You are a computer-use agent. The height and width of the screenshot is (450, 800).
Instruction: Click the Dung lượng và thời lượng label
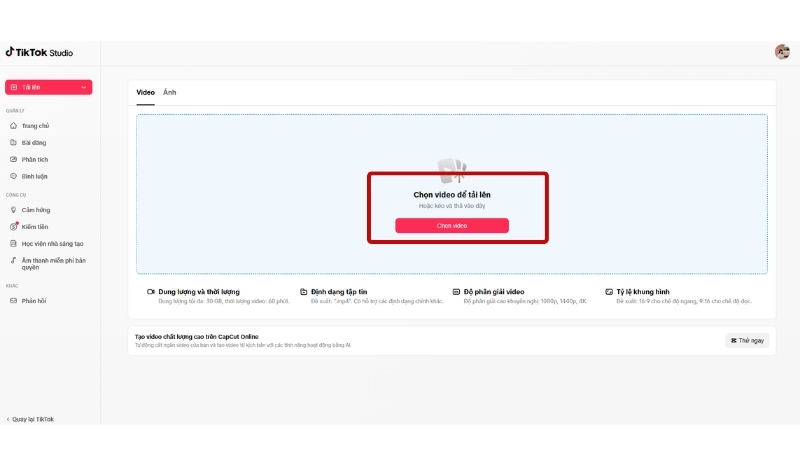[199, 292]
